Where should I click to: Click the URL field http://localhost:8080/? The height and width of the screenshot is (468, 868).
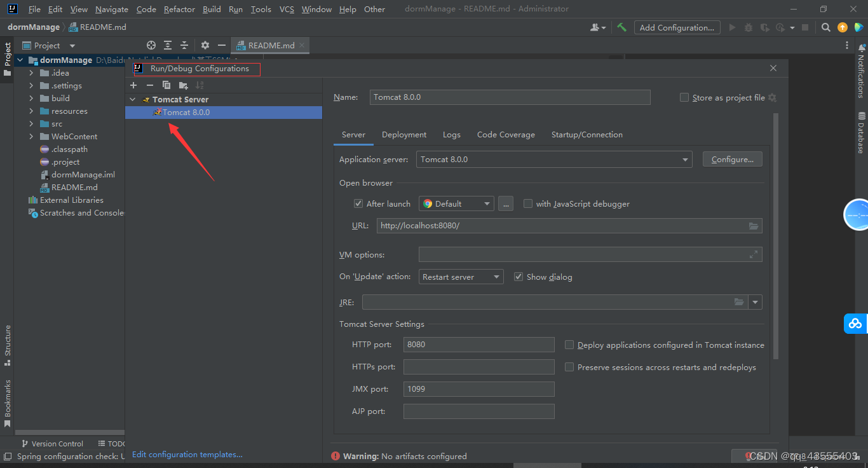tap(569, 226)
